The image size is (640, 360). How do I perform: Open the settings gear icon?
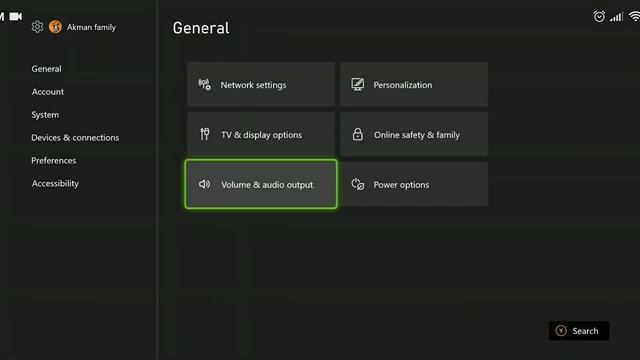(x=37, y=27)
